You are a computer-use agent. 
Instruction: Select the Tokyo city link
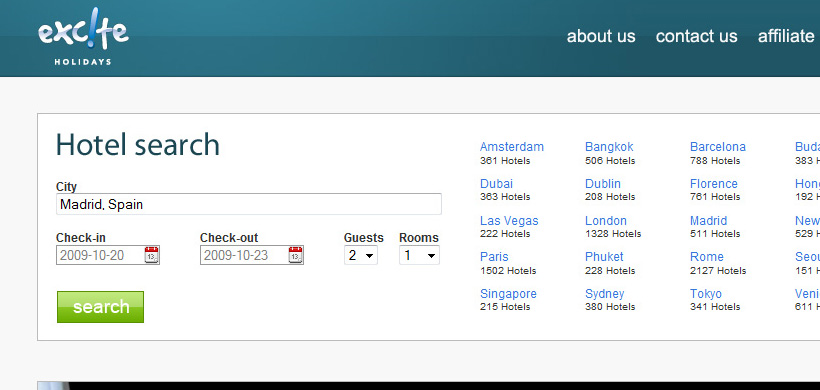point(706,294)
